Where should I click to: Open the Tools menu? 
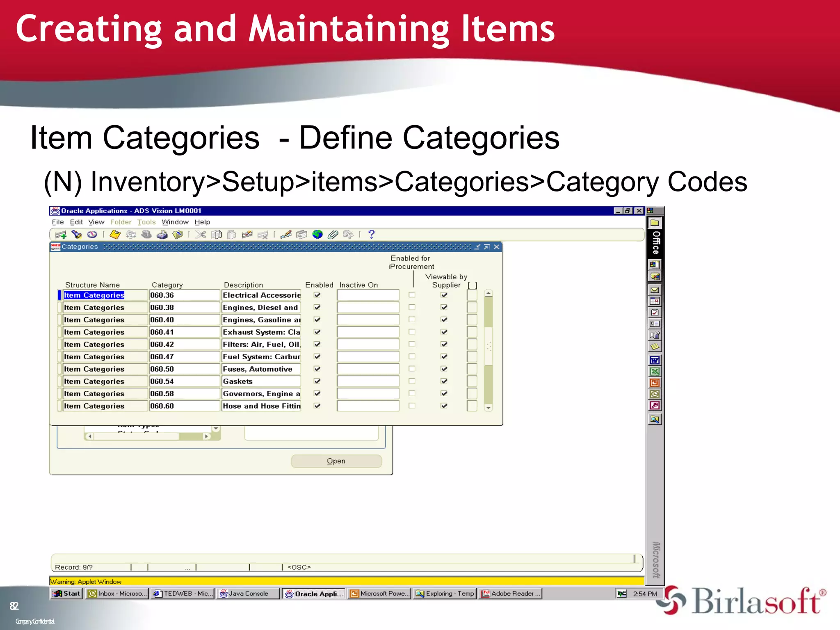pos(146,222)
